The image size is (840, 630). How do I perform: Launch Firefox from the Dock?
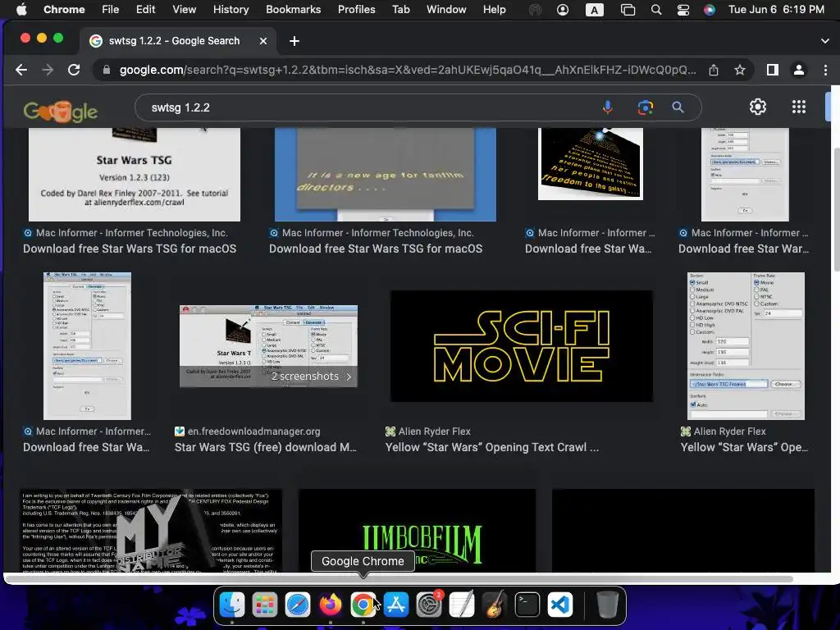point(331,605)
